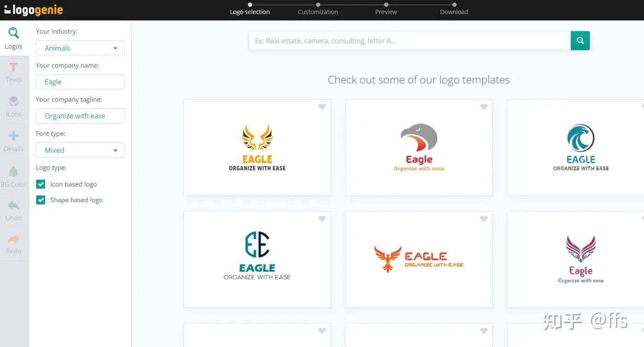Open the Details sidebar tool

point(14,141)
